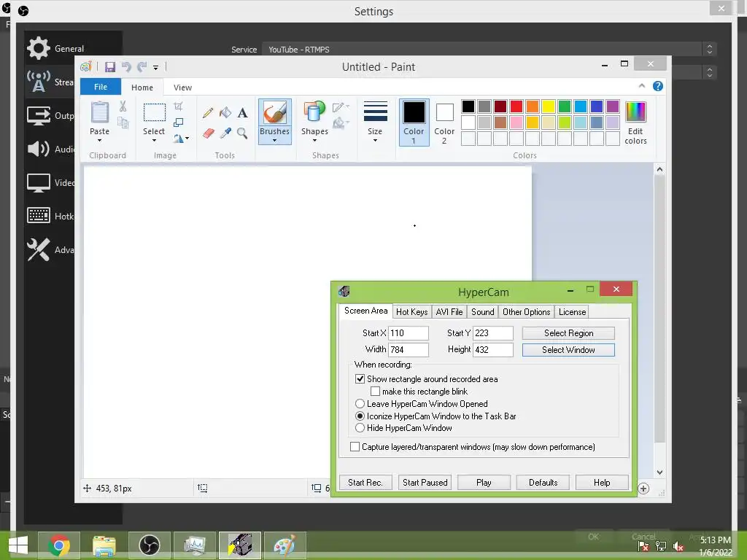Click the Size line thickness icon
Viewport: 747px width, 560px height.
coord(376,112)
